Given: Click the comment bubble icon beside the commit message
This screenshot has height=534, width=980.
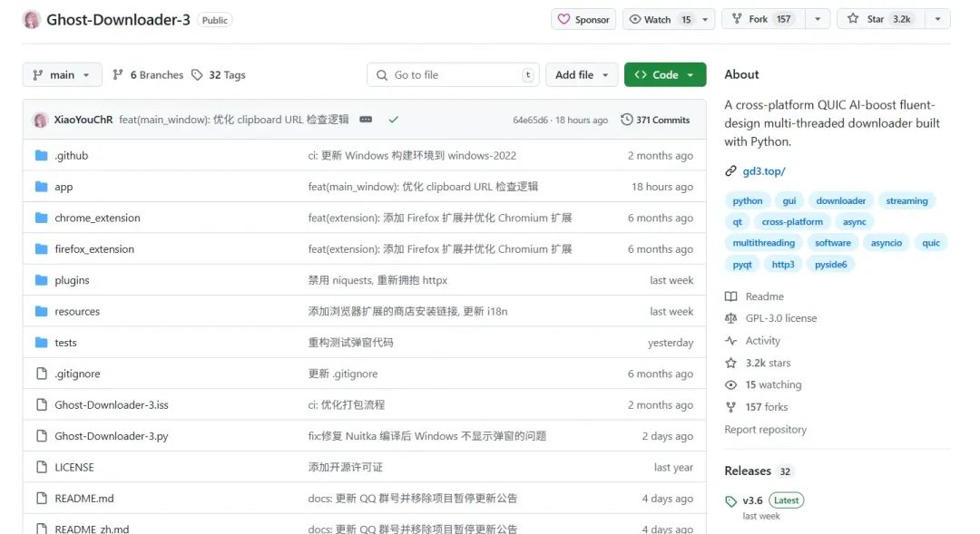Looking at the screenshot, I should pyautogui.click(x=367, y=119).
